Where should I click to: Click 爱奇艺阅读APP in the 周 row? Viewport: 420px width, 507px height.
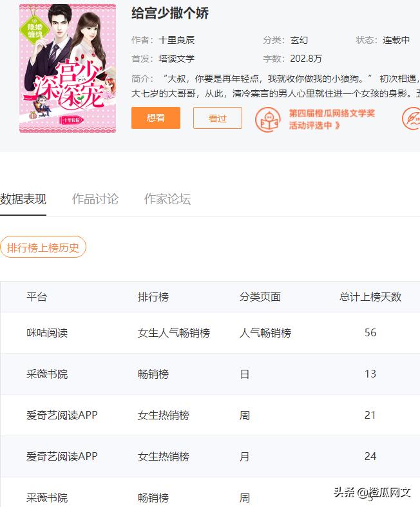62,415
